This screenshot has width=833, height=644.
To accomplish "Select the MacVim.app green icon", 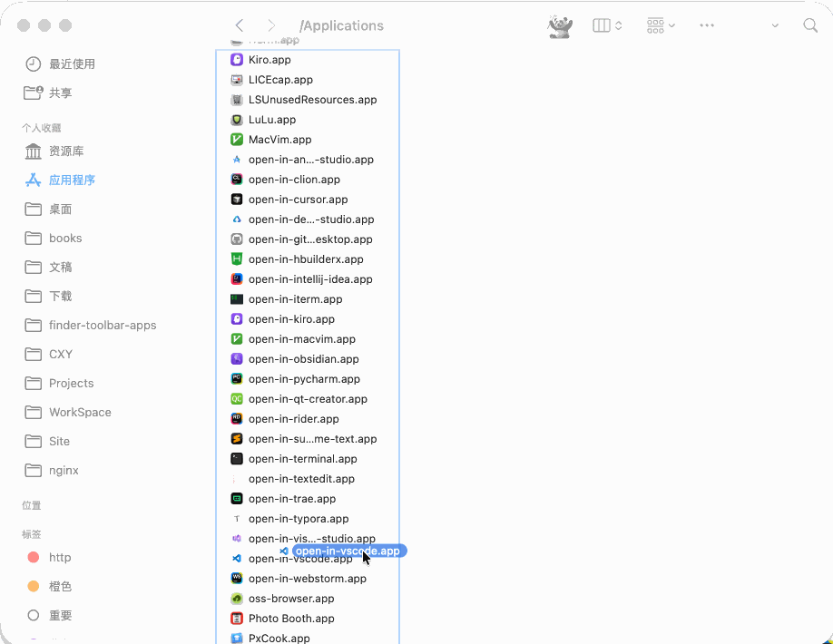I will click(237, 140).
